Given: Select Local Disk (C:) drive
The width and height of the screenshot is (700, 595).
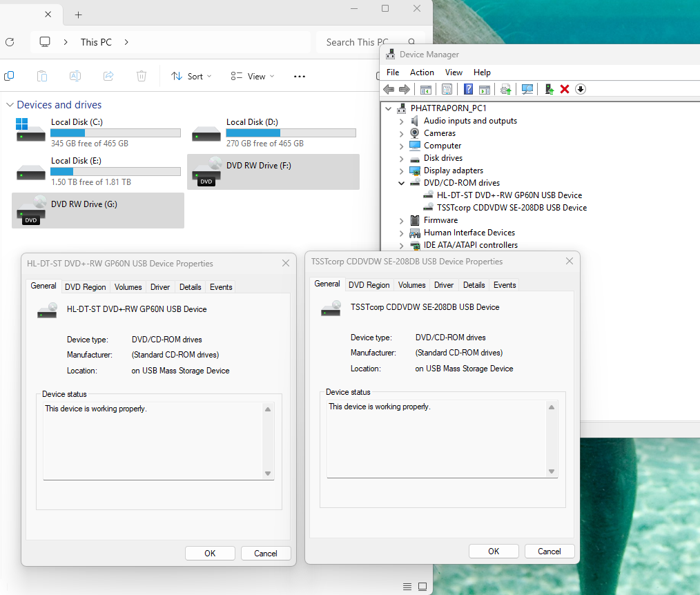Looking at the screenshot, I should pyautogui.click(x=98, y=133).
